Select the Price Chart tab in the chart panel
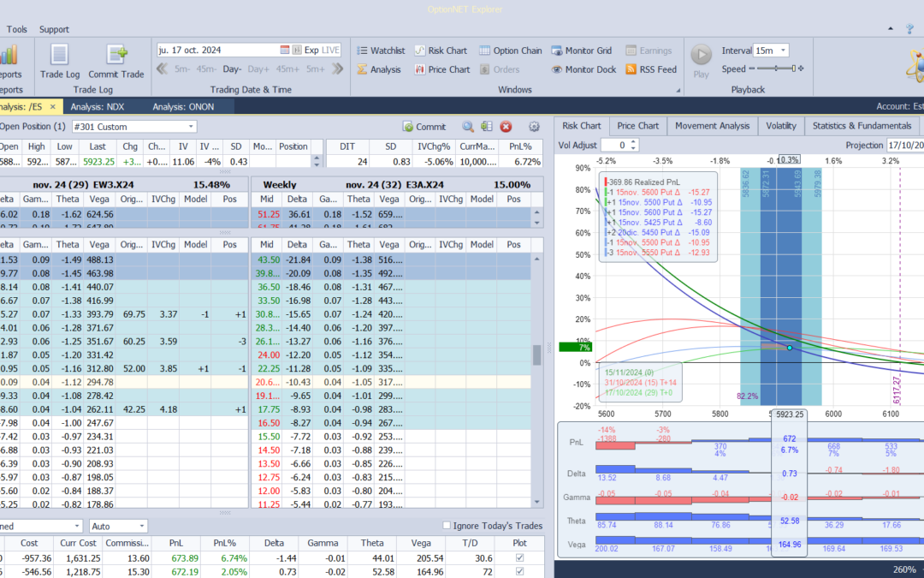The height and width of the screenshot is (578, 924). [637, 126]
